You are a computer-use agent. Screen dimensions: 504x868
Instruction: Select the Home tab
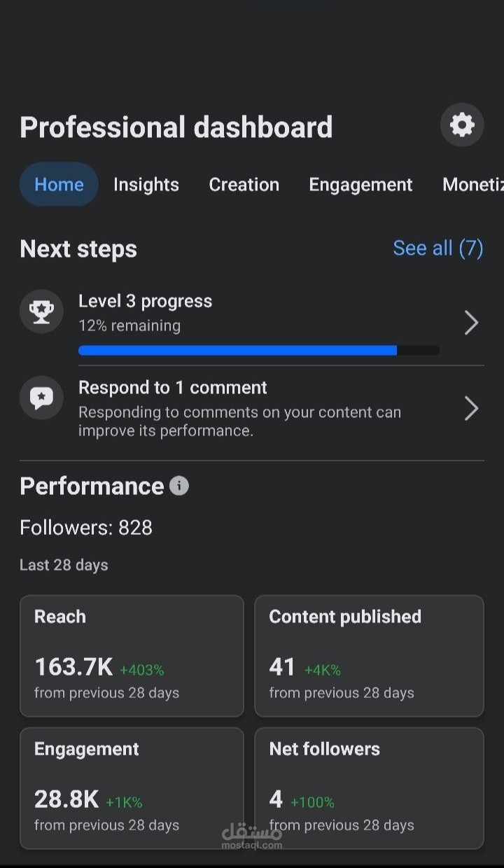[x=59, y=184]
